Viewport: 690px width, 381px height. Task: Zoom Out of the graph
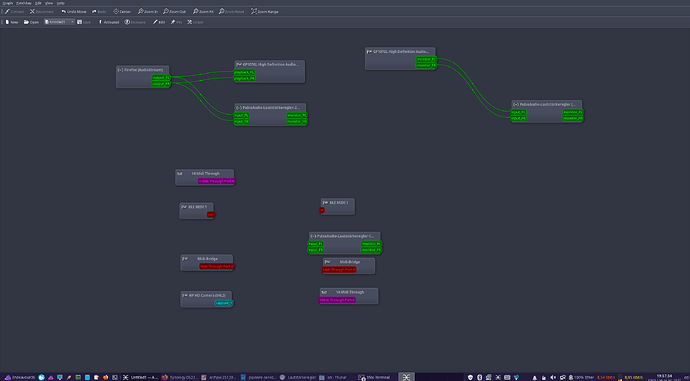click(174, 11)
